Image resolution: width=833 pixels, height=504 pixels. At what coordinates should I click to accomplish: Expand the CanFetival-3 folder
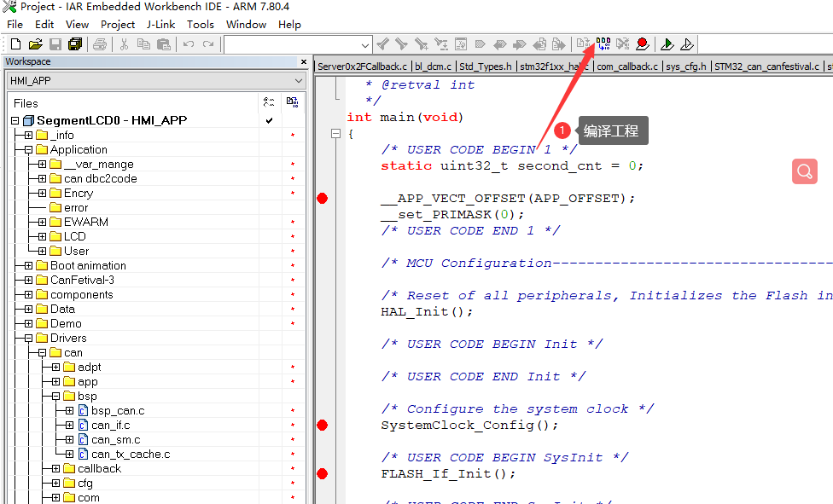(29, 280)
